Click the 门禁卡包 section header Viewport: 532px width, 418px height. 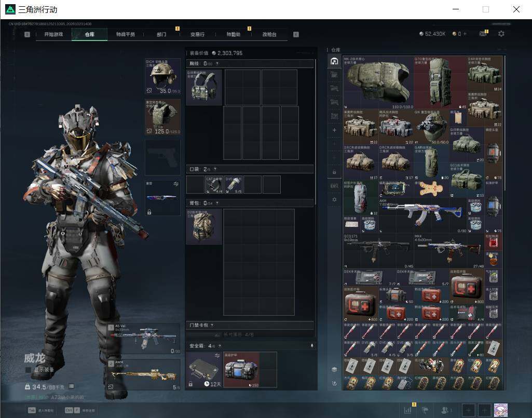250,325
